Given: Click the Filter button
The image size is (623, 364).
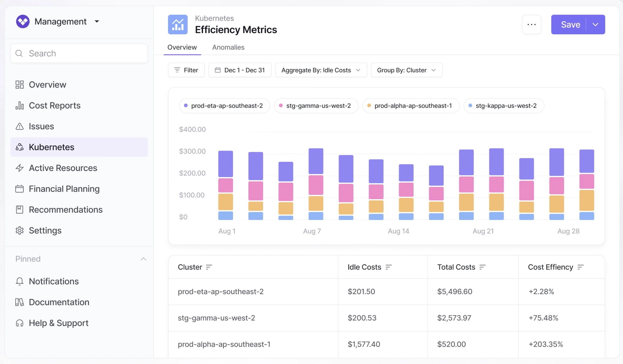Looking at the screenshot, I should (x=186, y=70).
